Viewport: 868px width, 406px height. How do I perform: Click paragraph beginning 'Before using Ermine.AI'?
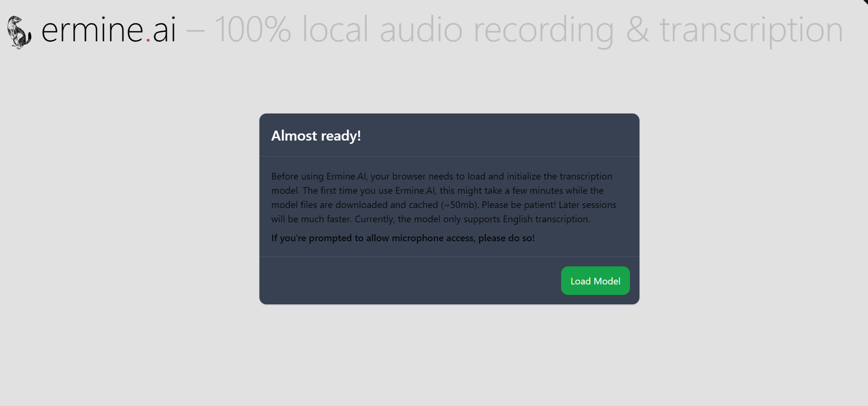coord(444,198)
